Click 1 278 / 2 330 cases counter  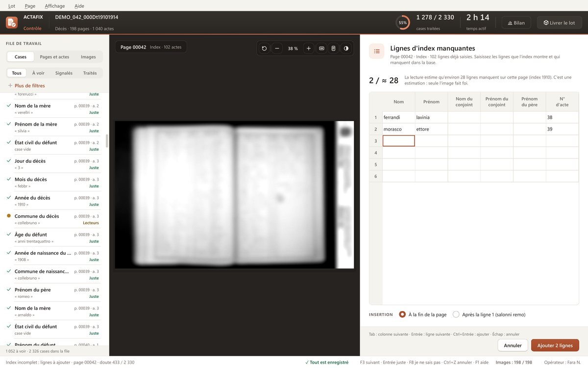click(x=435, y=17)
